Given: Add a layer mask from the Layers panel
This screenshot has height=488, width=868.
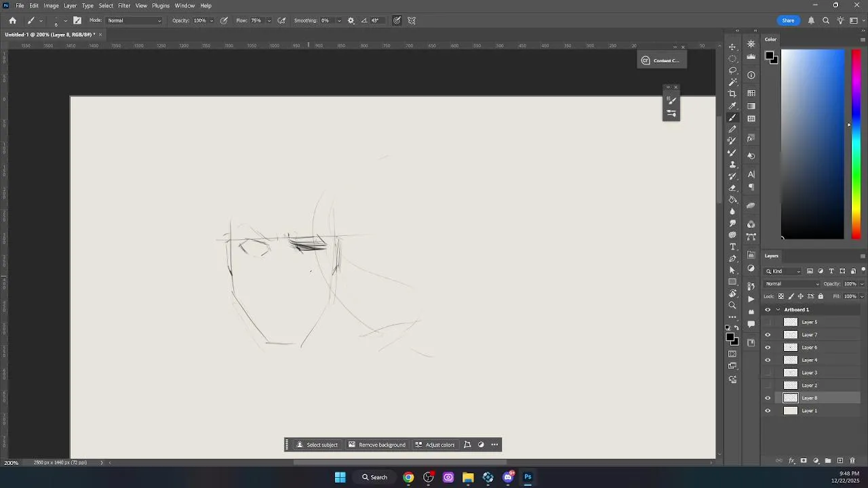Looking at the screenshot, I should click(804, 461).
